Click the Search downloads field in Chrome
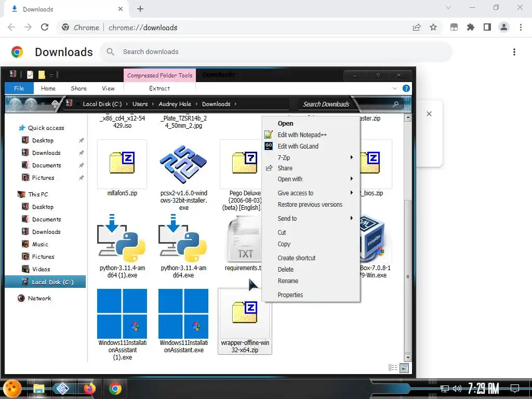Viewport: 532px width, 399px height. [276, 51]
